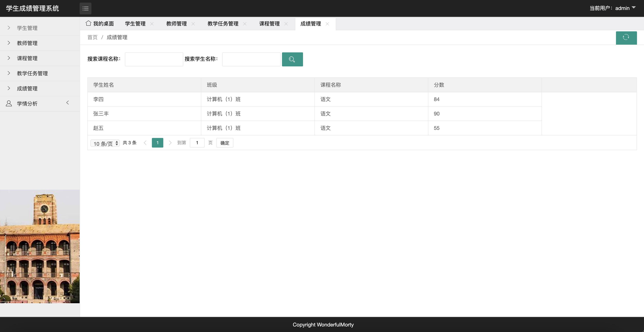Image resolution: width=644 pixels, height=332 pixels.
Task: Click the hamburger menu toggle icon
Action: point(86,8)
